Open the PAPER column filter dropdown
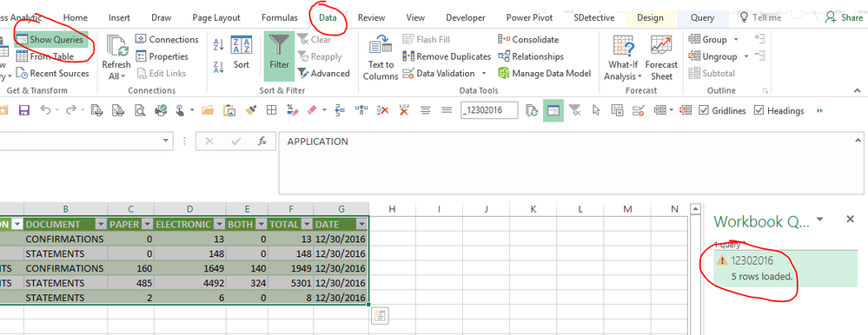 [x=148, y=224]
